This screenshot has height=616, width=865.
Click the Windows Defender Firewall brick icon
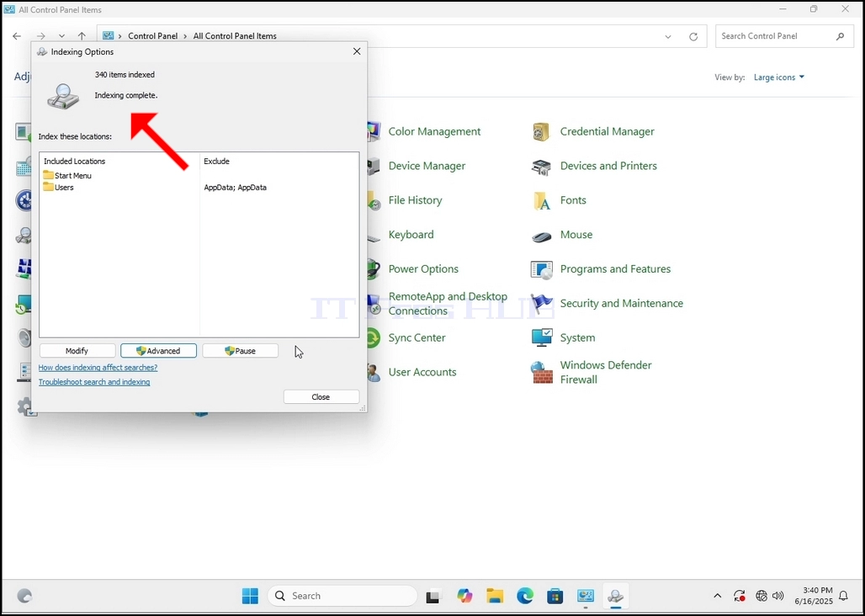541,373
